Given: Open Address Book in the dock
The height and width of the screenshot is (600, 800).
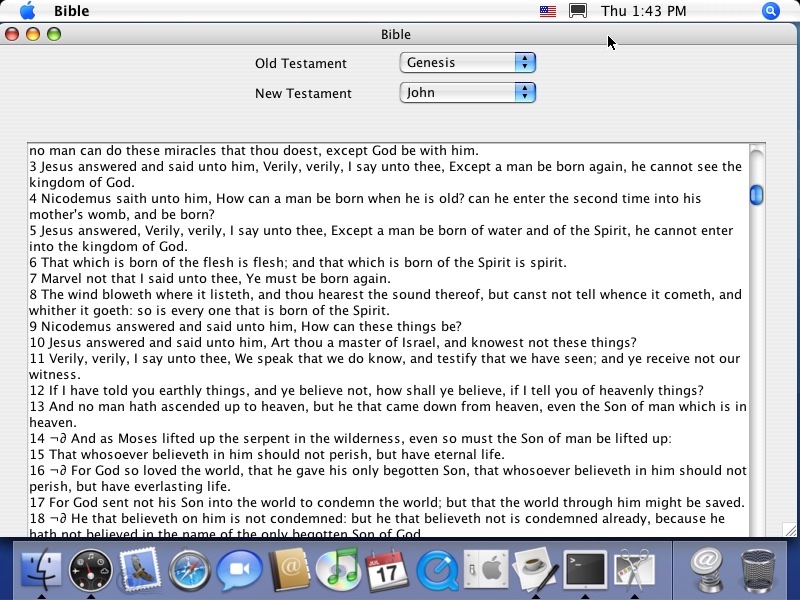Looking at the screenshot, I should click(289, 570).
